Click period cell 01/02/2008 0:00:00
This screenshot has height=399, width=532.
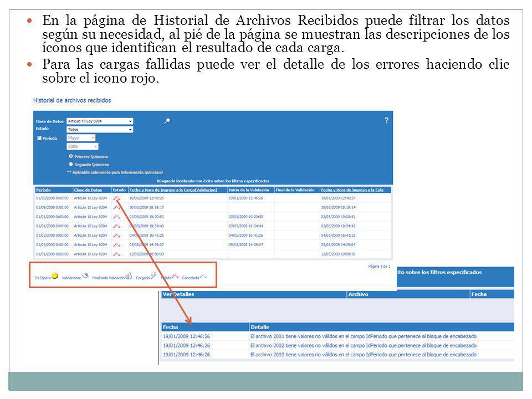pyautogui.click(x=52, y=235)
